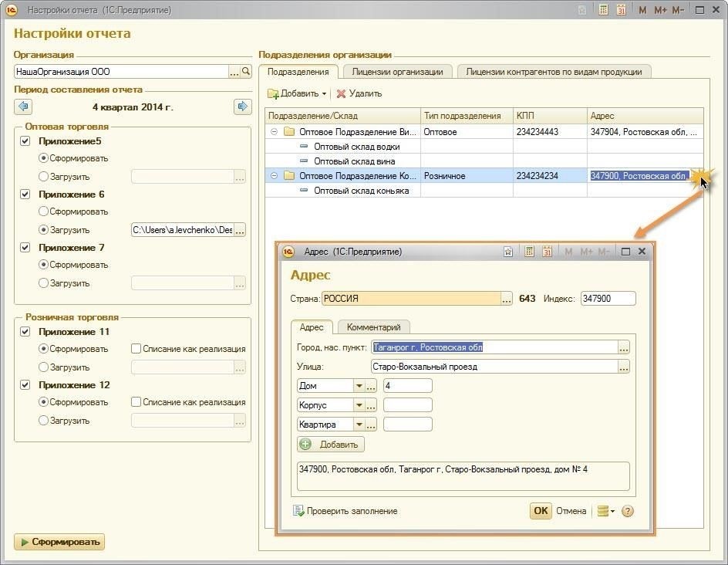
Task: Toggle Приложение 12 checkbox
Action: click(x=25, y=385)
